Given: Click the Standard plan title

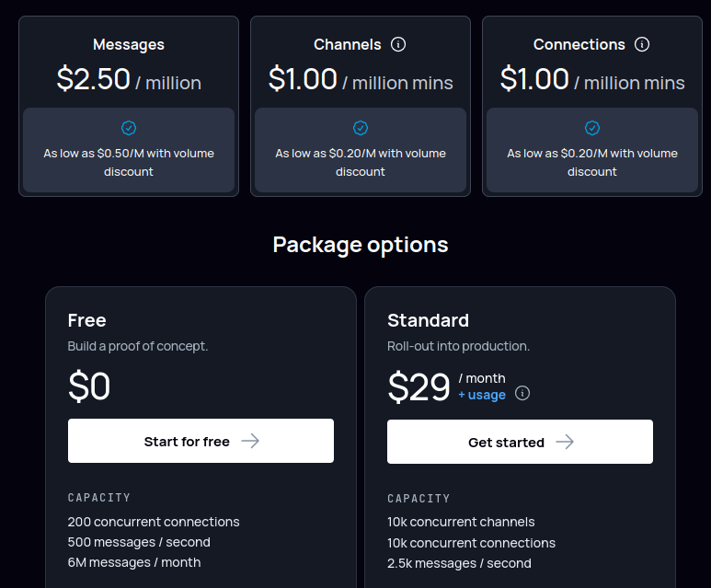Looking at the screenshot, I should [x=429, y=320].
